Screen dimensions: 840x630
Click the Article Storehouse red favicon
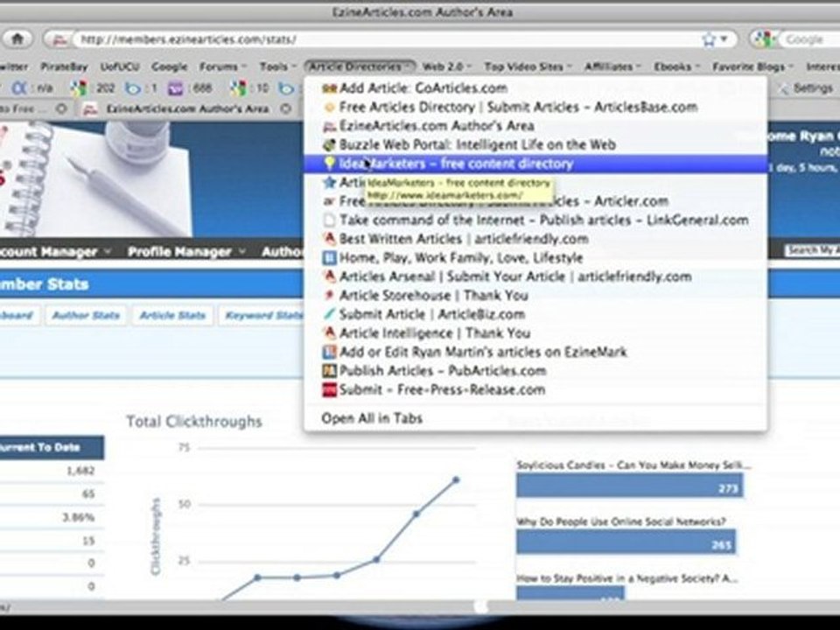[330, 295]
